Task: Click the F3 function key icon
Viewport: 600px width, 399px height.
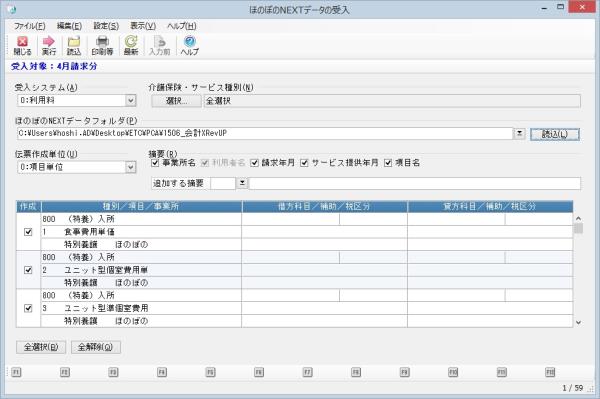Action: coord(113,372)
